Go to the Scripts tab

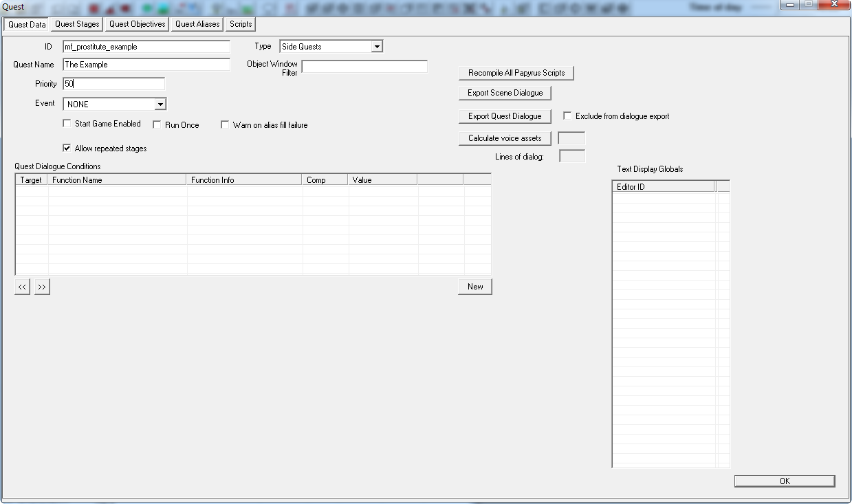click(x=241, y=24)
